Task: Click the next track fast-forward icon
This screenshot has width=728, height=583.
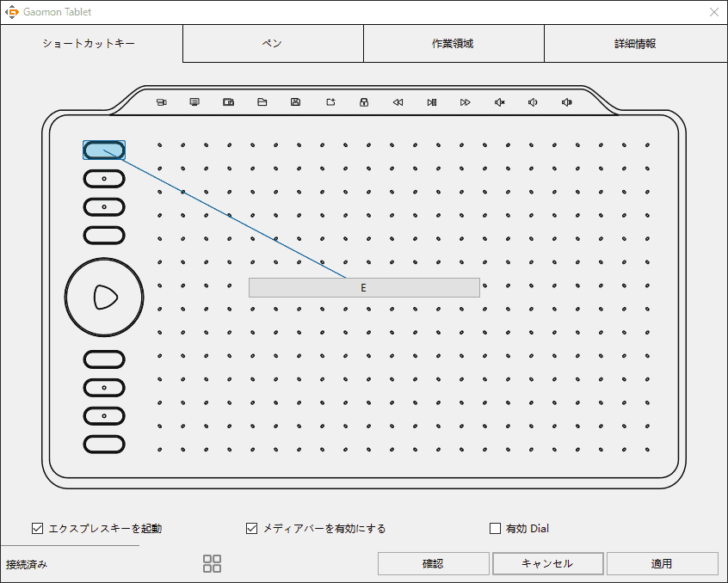Action: [466, 102]
